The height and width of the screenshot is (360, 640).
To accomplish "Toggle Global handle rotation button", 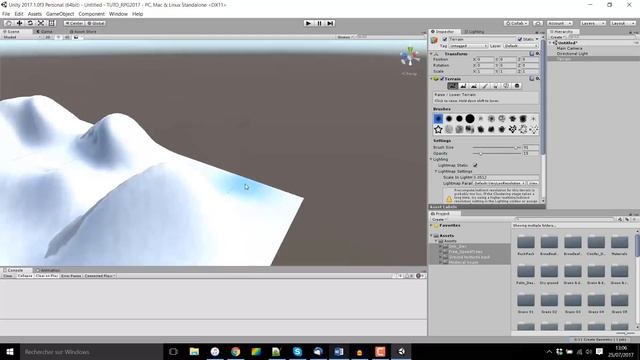I will tap(96, 23).
